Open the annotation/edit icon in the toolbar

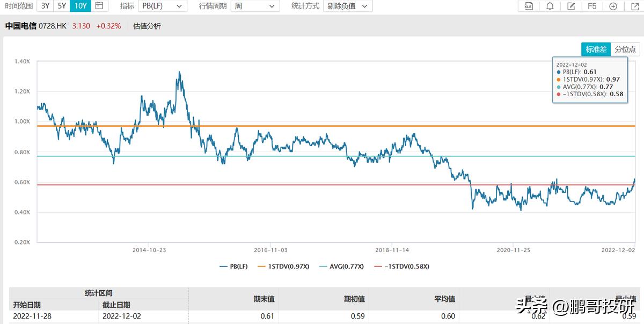(x=570, y=6)
